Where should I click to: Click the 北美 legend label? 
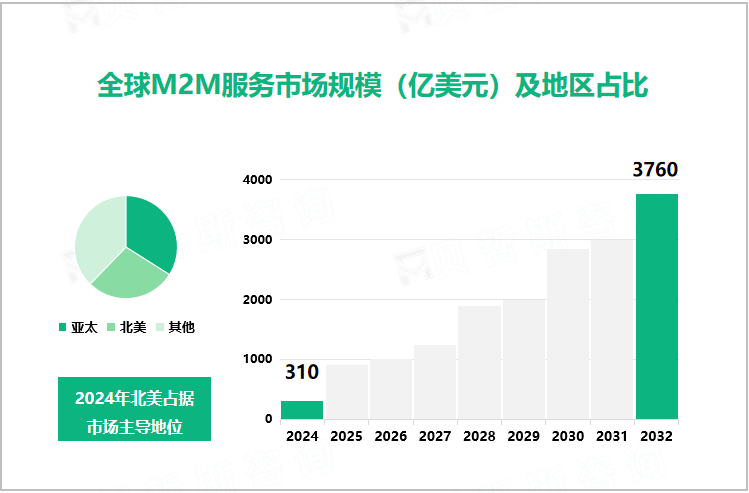tap(133, 327)
